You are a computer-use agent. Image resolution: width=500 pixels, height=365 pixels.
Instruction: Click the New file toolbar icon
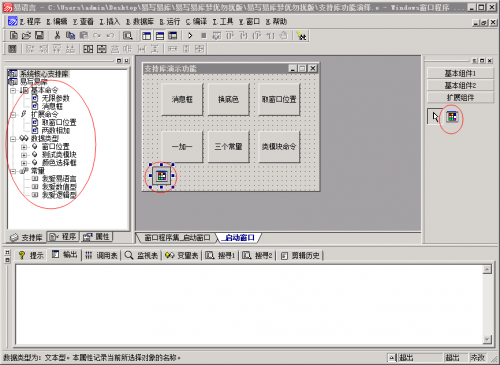[14, 35]
